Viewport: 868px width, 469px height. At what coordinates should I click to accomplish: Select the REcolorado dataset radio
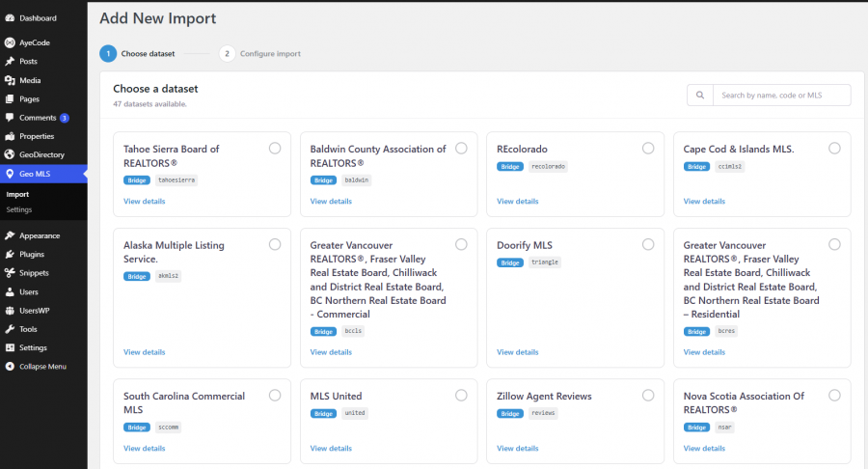pos(648,149)
